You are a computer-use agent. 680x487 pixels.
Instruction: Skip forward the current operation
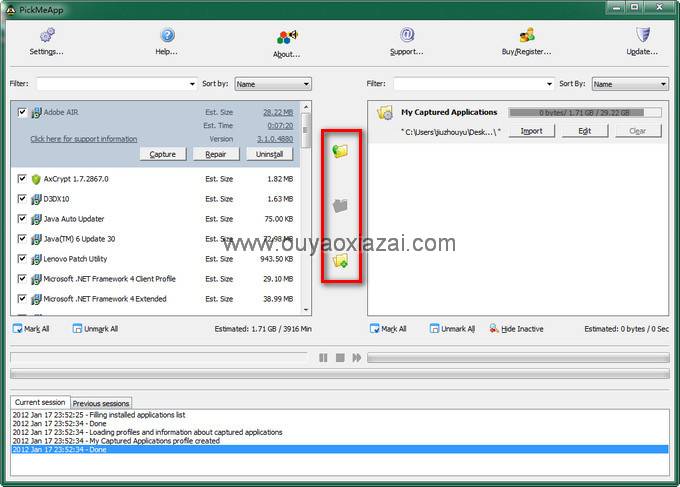pyautogui.click(x=356, y=358)
